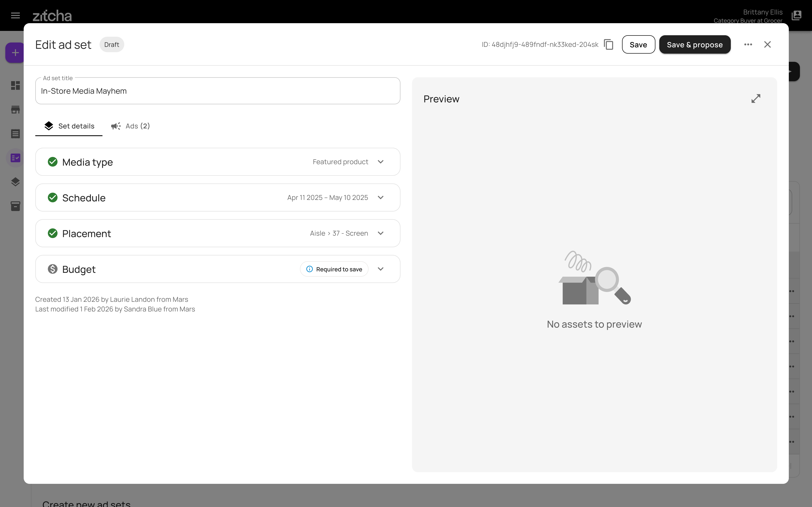
Task: Open the dashboard icon in sidebar
Action: tap(15, 85)
